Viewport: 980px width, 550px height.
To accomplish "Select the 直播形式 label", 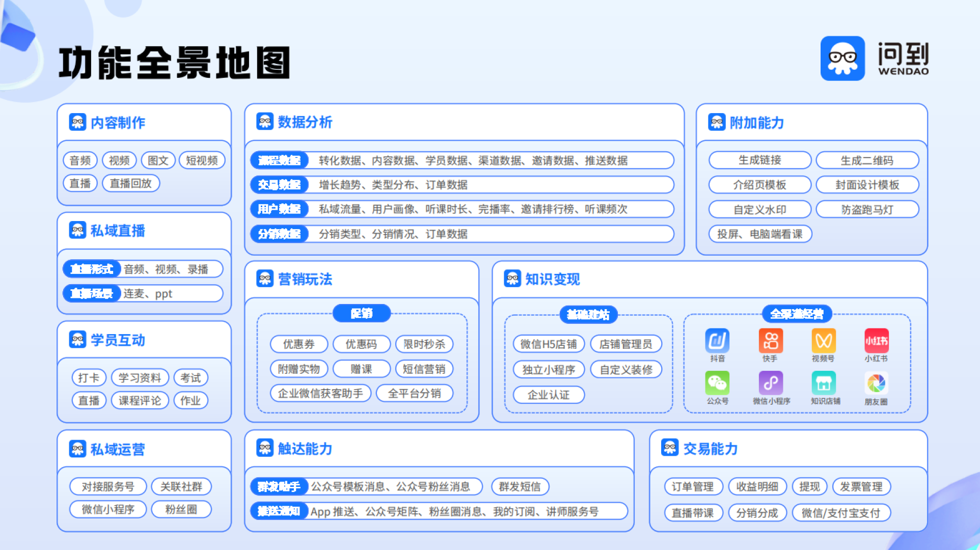I will [92, 269].
